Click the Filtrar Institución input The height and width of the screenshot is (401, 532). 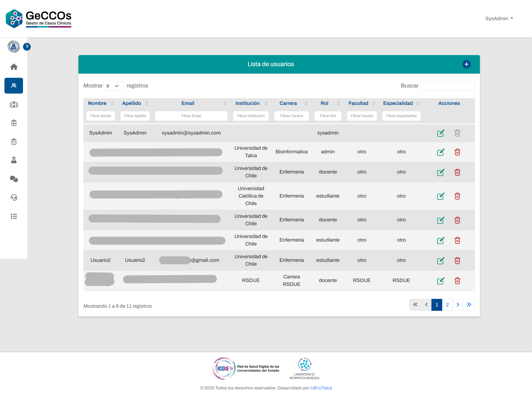[251, 116]
